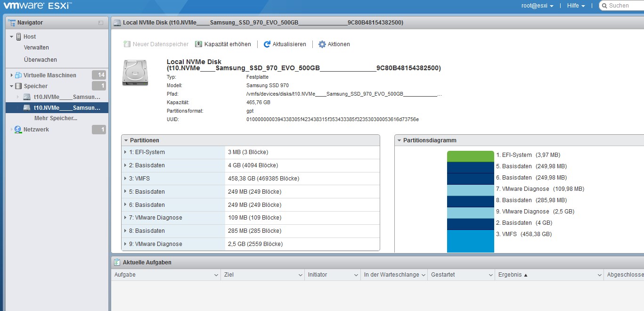Click the Speicher datastore icon

[18, 86]
